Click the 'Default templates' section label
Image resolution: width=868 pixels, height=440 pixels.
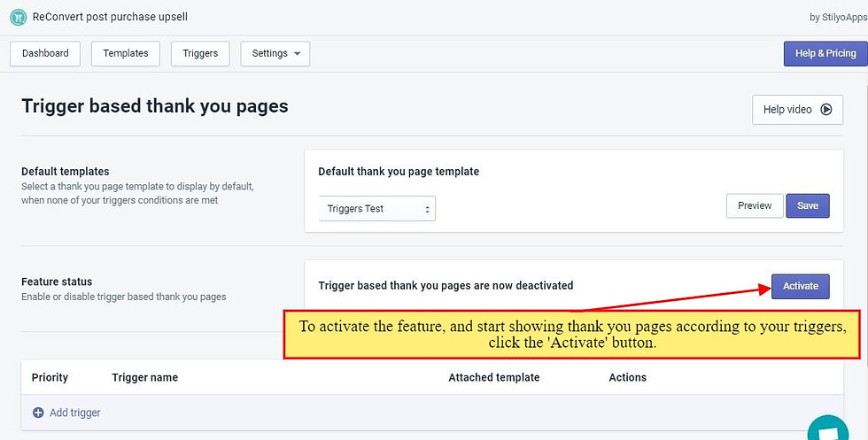click(x=66, y=172)
